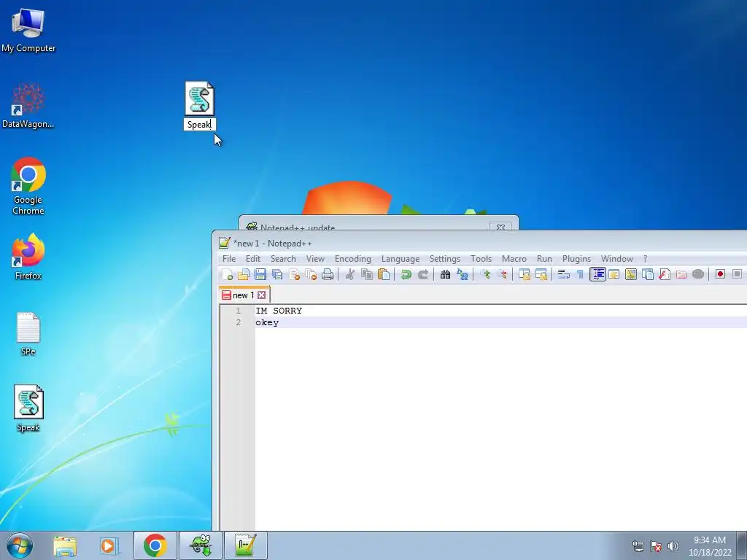Open the Encoding menu

(353, 259)
